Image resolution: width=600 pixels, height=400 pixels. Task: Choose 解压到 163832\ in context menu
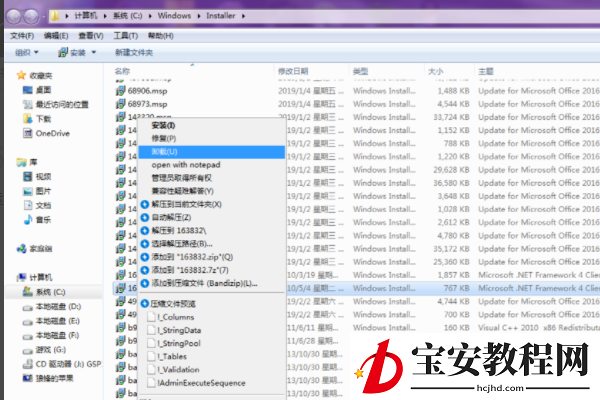(212, 231)
